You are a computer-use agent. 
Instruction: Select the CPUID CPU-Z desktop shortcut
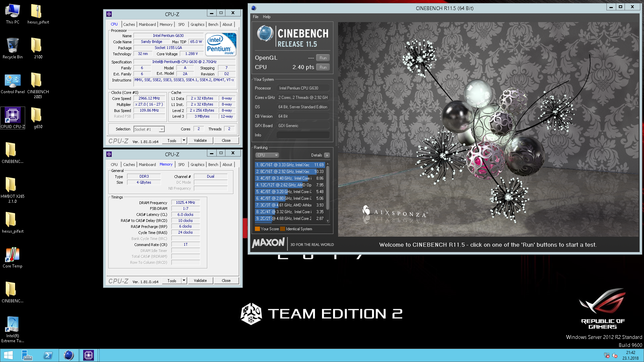pyautogui.click(x=13, y=118)
